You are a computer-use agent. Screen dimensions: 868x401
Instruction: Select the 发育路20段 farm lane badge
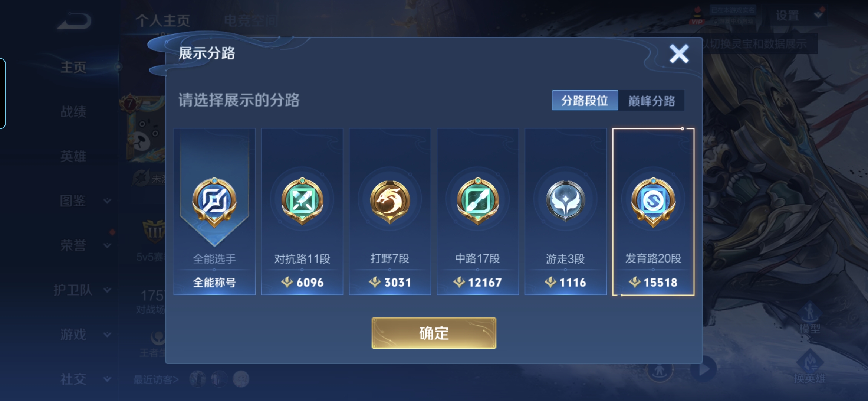tap(653, 202)
